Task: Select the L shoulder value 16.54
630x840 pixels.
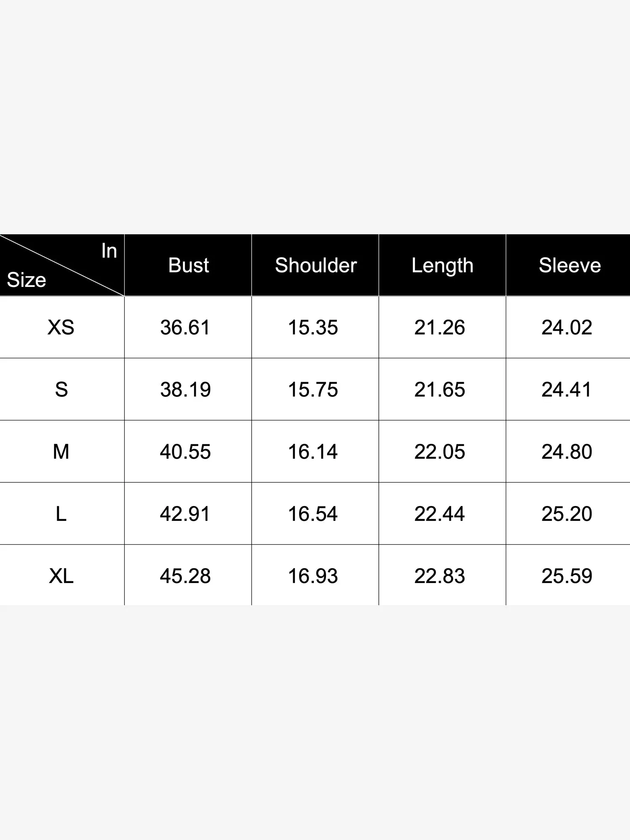Action: click(312, 514)
